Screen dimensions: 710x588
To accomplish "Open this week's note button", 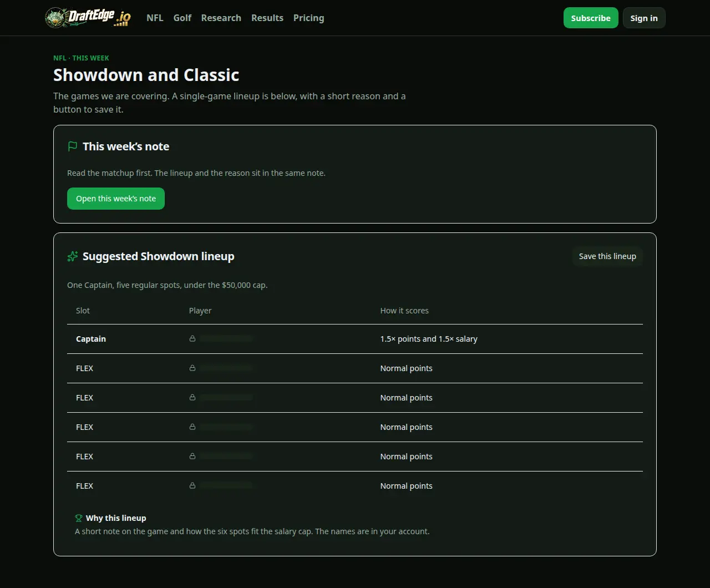I will [x=116, y=199].
